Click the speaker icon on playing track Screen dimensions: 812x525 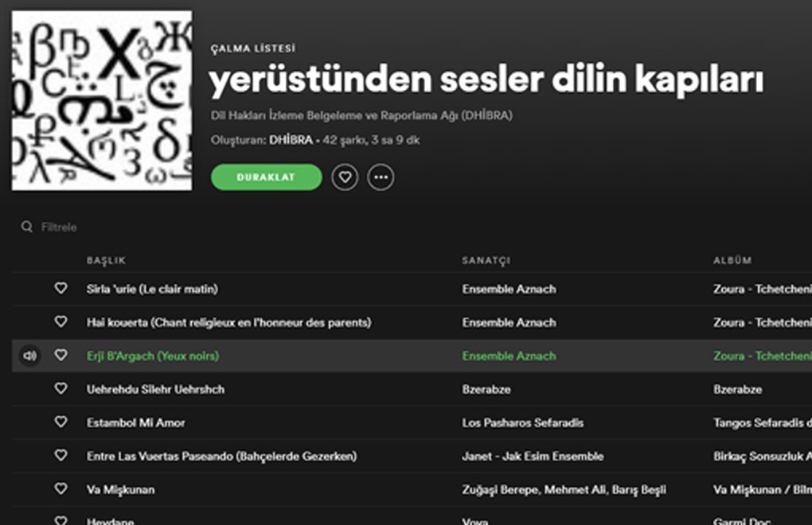pyautogui.click(x=29, y=356)
